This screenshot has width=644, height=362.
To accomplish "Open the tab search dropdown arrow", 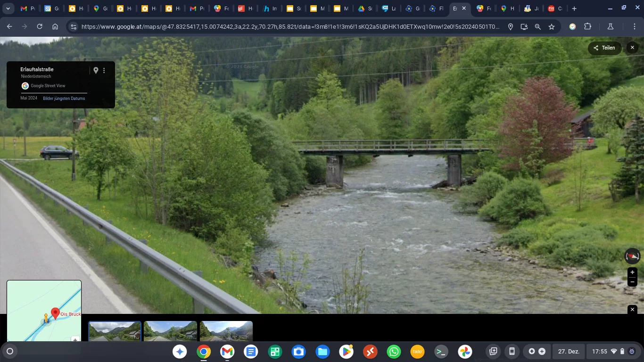I will [8, 8].
